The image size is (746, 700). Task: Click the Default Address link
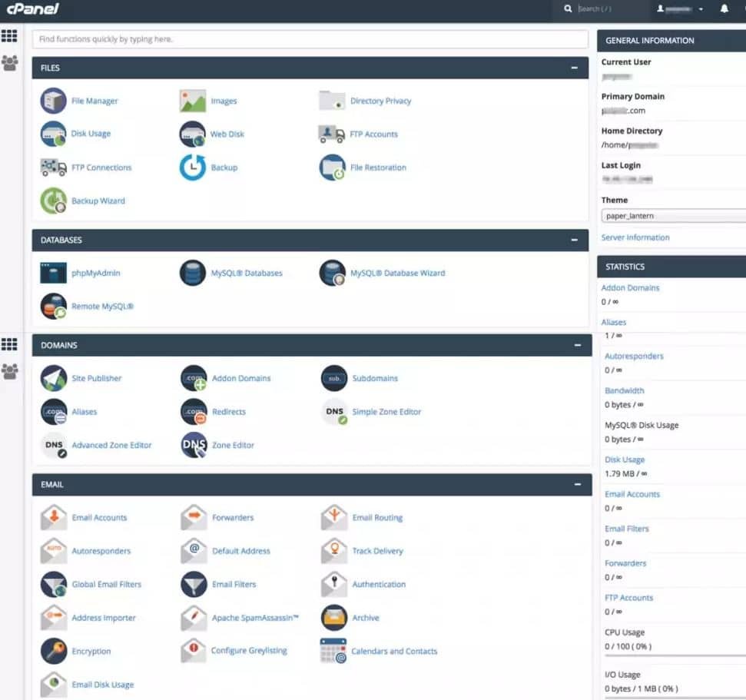tap(240, 551)
